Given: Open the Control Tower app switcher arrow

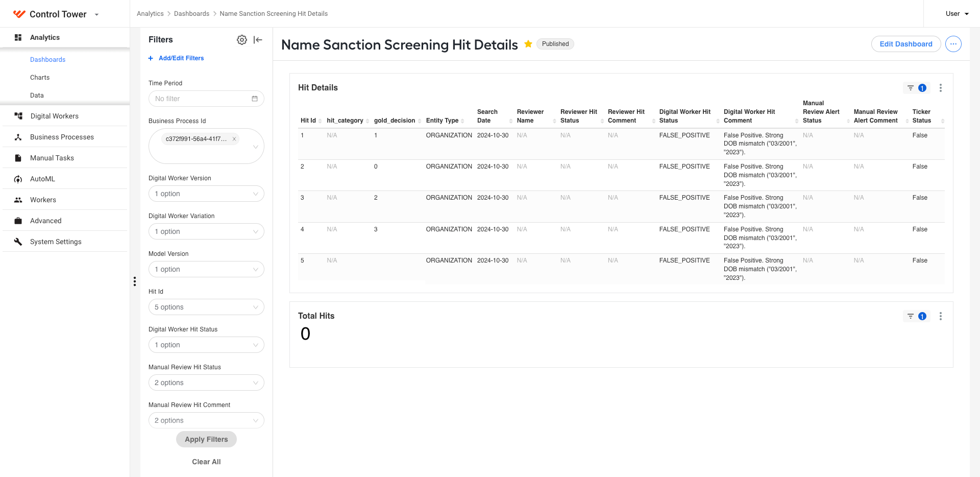Looking at the screenshot, I should [x=97, y=14].
